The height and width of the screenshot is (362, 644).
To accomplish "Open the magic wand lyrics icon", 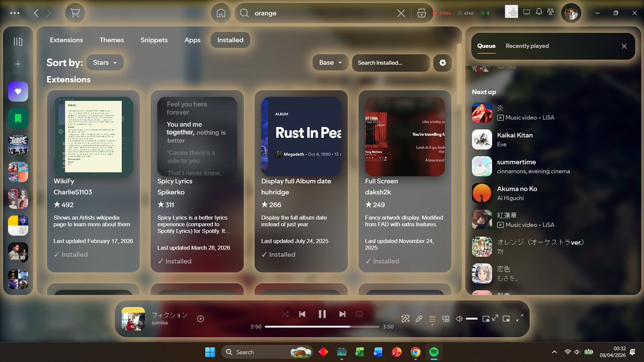I will [x=405, y=319].
